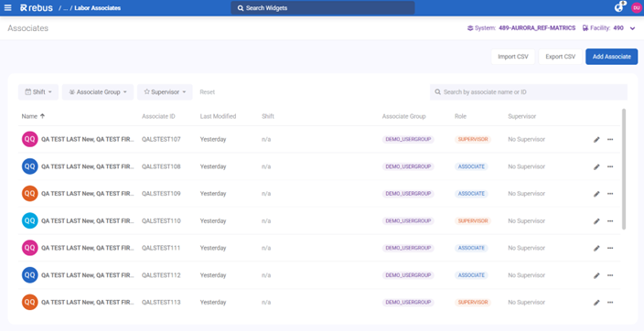The width and height of the screenshot is (644, 331).
Task: Click the Labor Associates breadcrumb
Action: [97, 8]
